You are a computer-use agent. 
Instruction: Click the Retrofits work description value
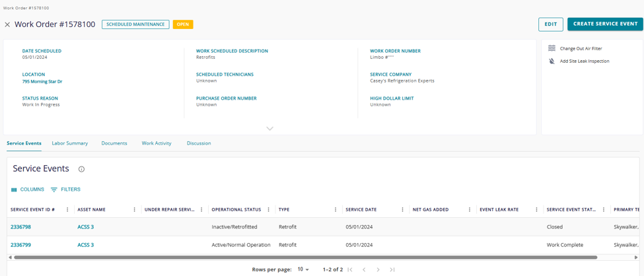206,57
